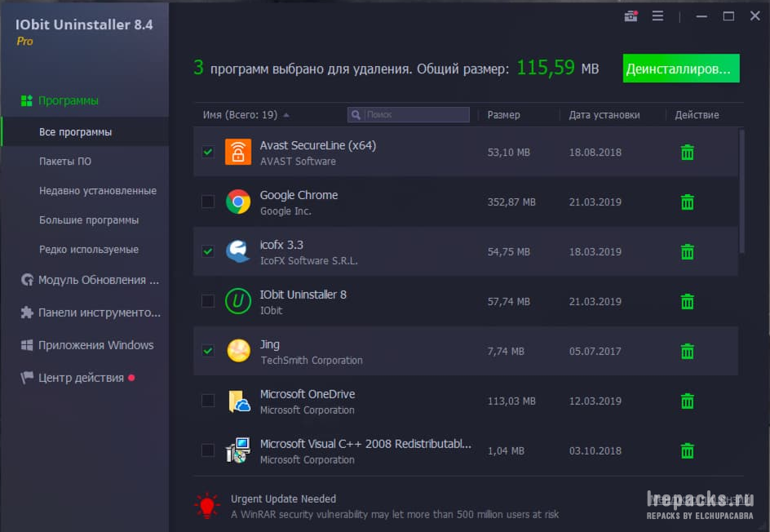Uninstall icofx 3.3 via trash icon
Viewport: 770px width, 532px height.
(x=688, y=251)
